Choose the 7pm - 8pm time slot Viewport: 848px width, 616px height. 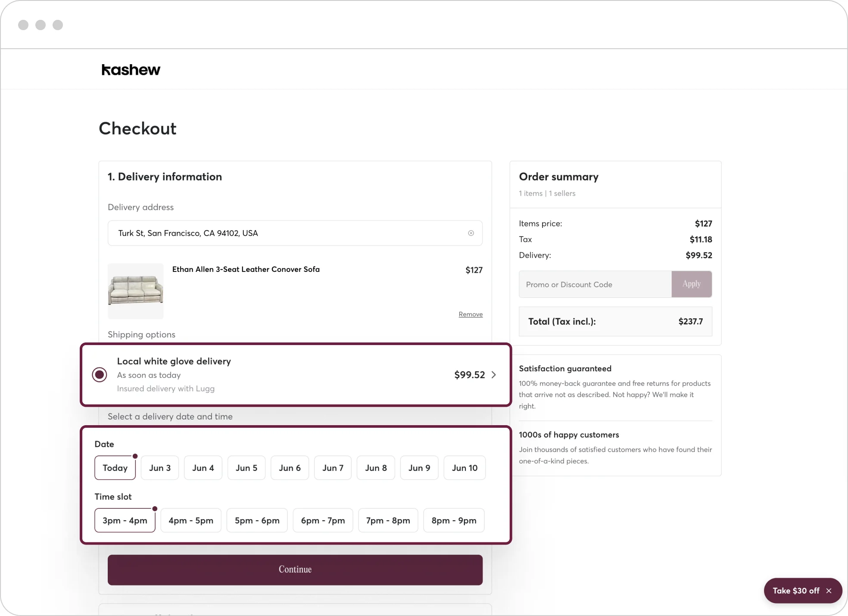pos(388,520)
